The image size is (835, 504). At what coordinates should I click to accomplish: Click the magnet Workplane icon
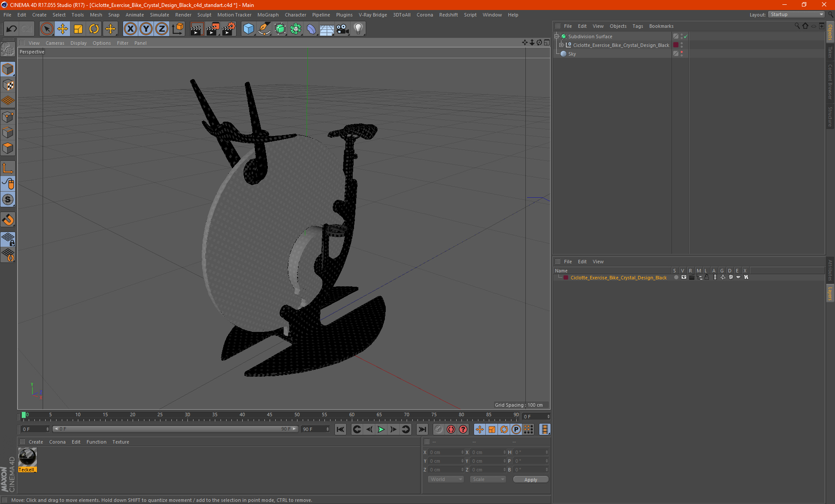8,220
